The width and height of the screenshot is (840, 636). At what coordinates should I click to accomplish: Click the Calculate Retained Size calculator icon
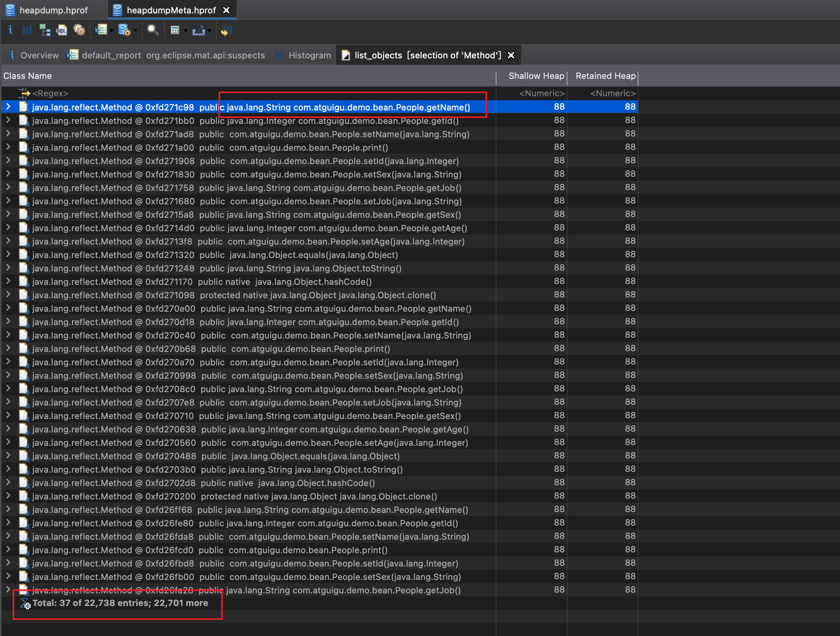pyautogui.click(x=175, y=30)
